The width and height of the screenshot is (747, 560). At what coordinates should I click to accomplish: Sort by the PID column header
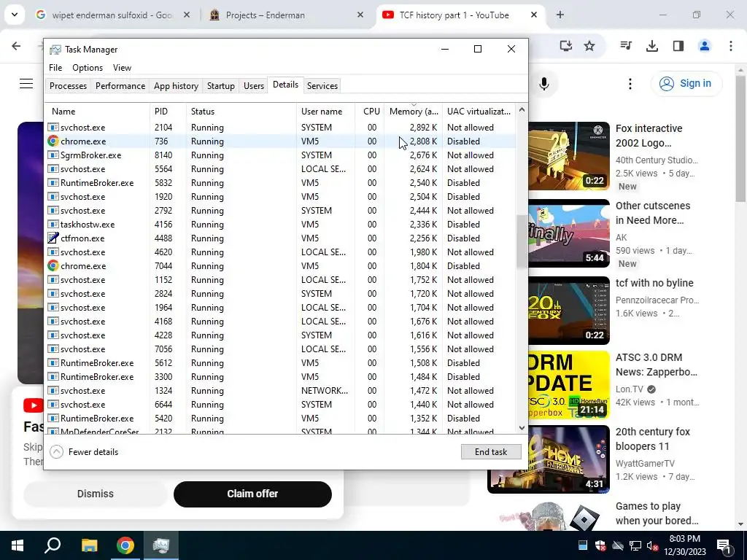(x=168, y=112)
